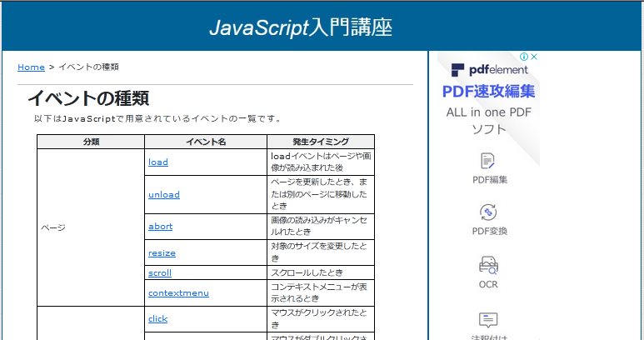Open the resize event link

(x=162, y=252)
